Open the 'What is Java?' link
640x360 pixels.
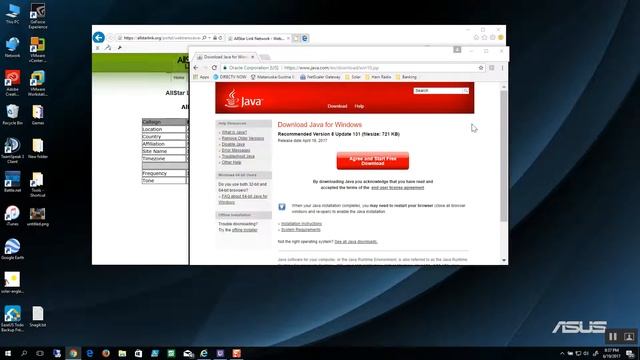234,133
